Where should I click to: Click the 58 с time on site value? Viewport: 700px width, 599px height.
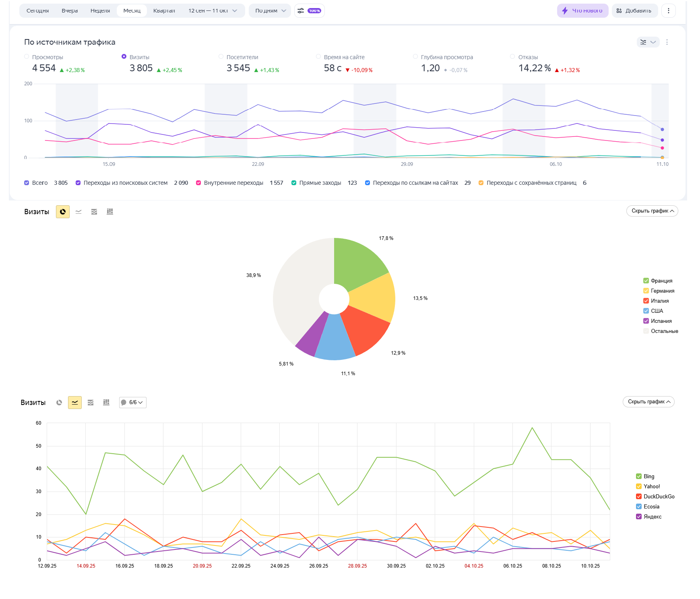(x=333, y=68)
